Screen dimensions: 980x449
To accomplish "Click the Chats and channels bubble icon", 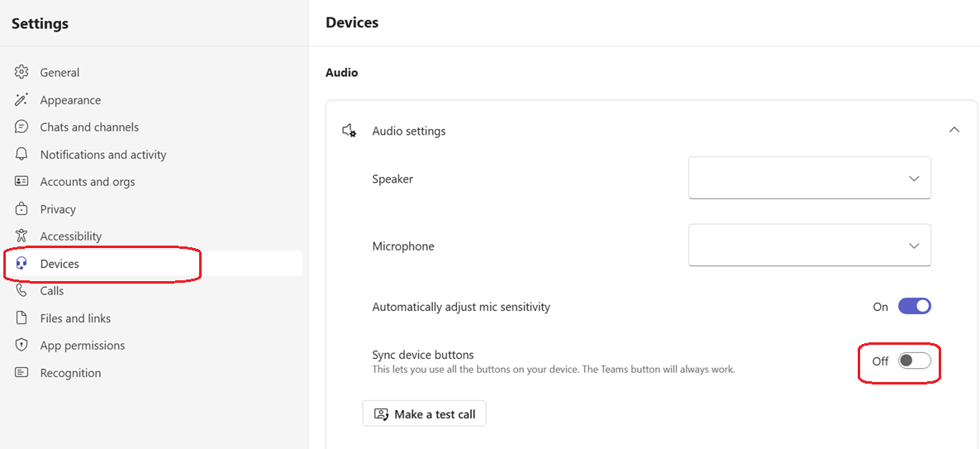I will [21, 127].
